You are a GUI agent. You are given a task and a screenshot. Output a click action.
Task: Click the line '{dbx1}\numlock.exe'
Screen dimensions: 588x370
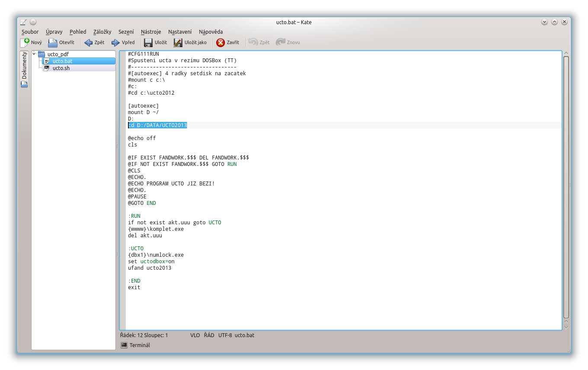point(156,255)
